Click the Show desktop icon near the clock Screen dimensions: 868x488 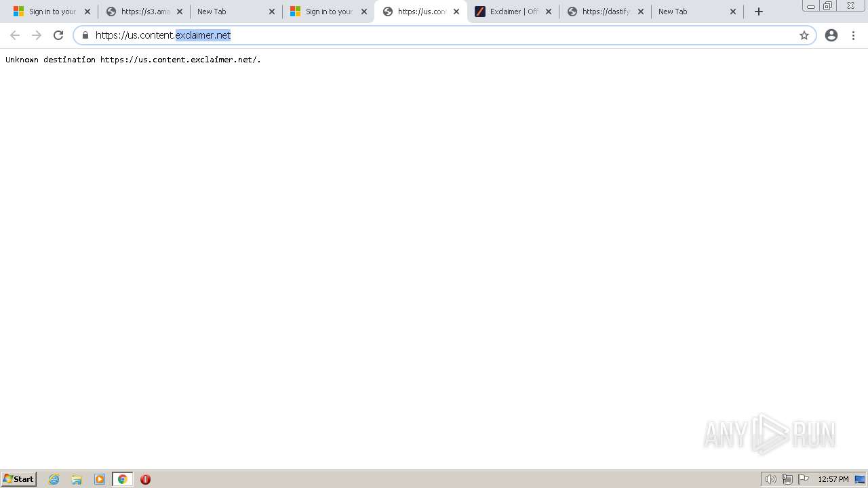pos(860,479)
